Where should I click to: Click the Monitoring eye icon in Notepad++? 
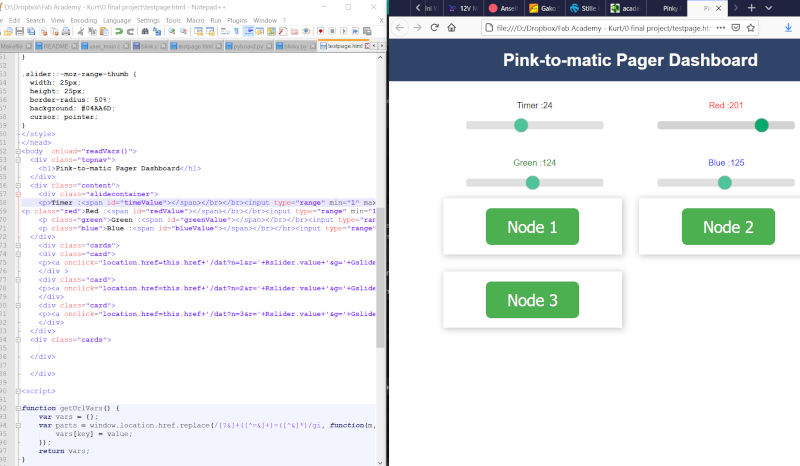(306, 31)
